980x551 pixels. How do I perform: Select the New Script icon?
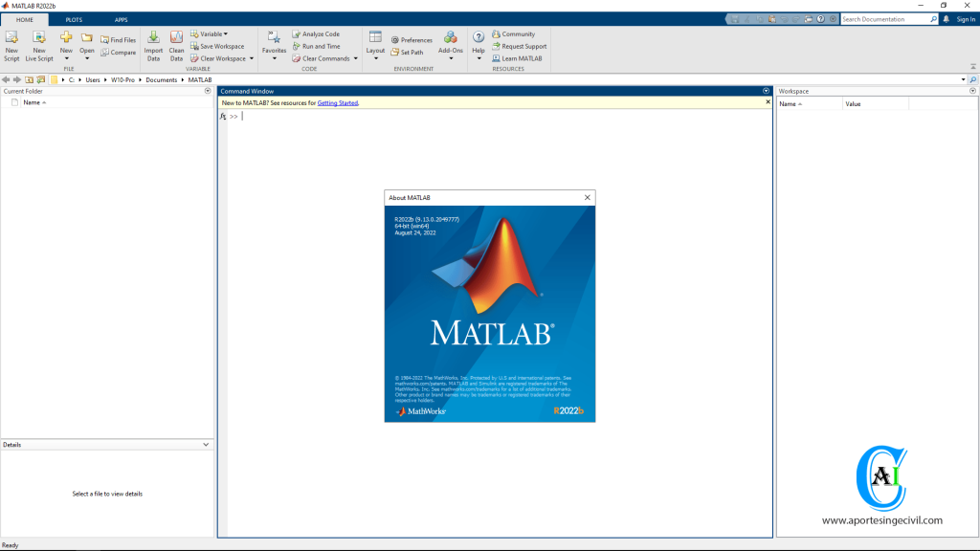tap(11, 43)
